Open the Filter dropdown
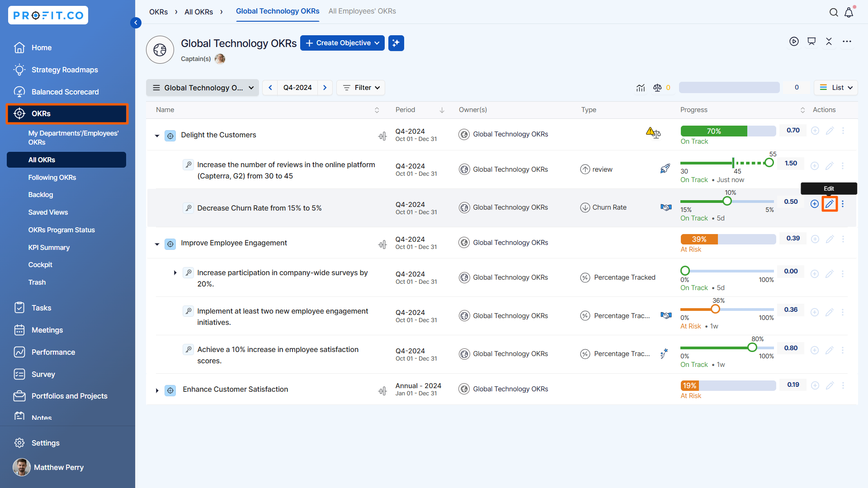 pyautogui.click(x=361, y=88)
